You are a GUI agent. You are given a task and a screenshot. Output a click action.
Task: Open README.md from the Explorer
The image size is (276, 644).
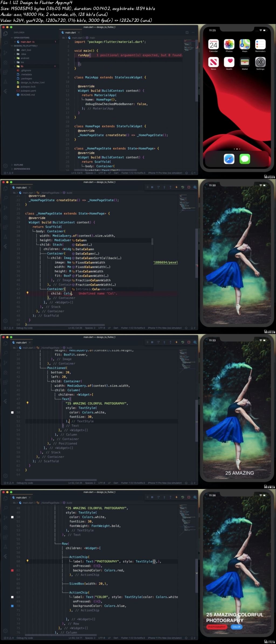(27, 95)
